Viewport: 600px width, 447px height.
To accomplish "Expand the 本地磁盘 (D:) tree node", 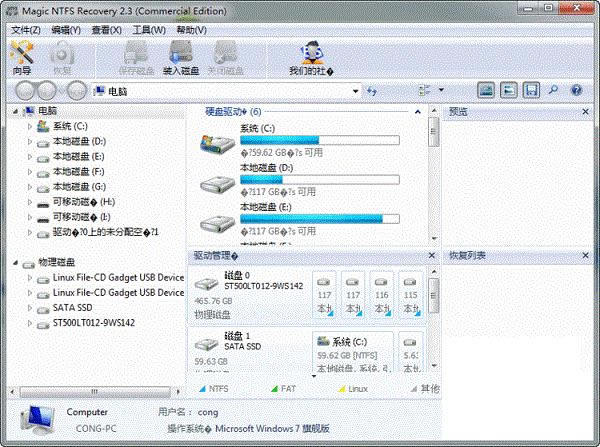I will (x=30, y=142).
